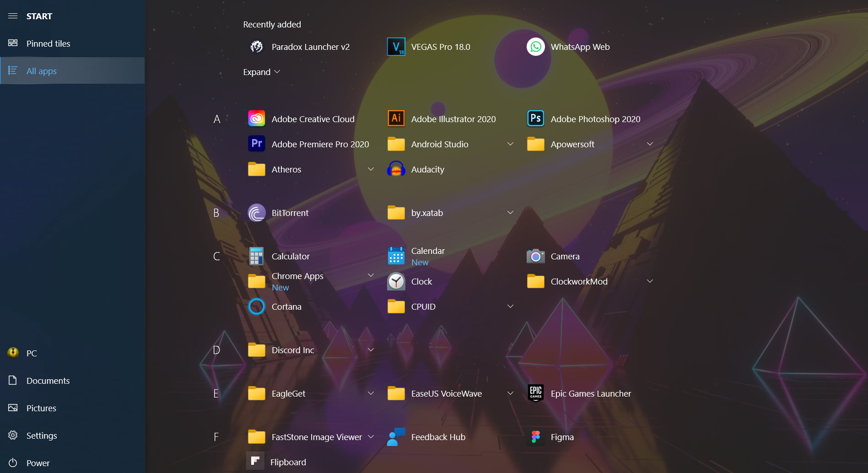Click the CPUID folder name

pyautogui.click(x=423, y=306)
